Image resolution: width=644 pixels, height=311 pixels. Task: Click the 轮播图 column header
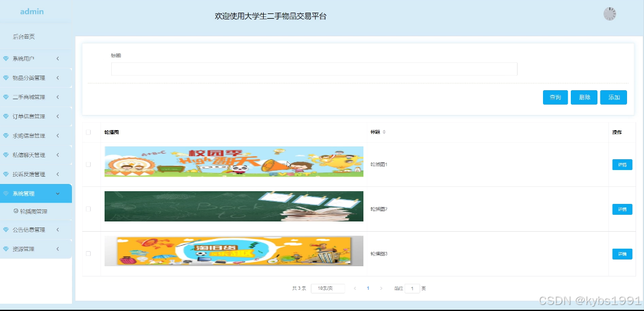(x=112, y=133)
